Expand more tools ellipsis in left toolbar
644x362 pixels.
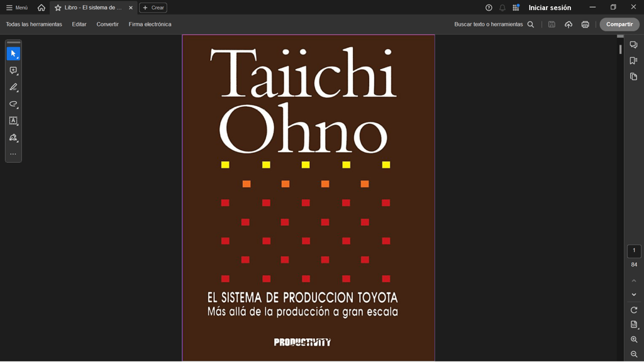tap(13, 155)
